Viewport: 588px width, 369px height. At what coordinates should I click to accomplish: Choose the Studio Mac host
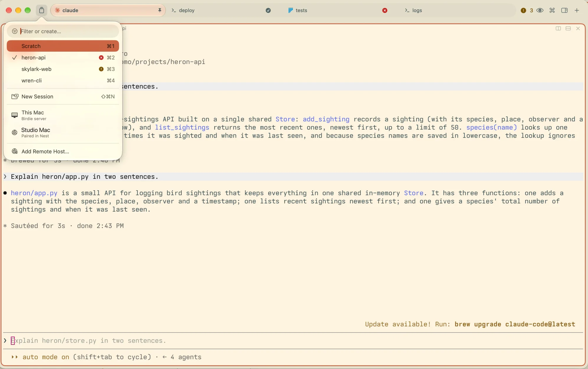[x=63, y=132]
